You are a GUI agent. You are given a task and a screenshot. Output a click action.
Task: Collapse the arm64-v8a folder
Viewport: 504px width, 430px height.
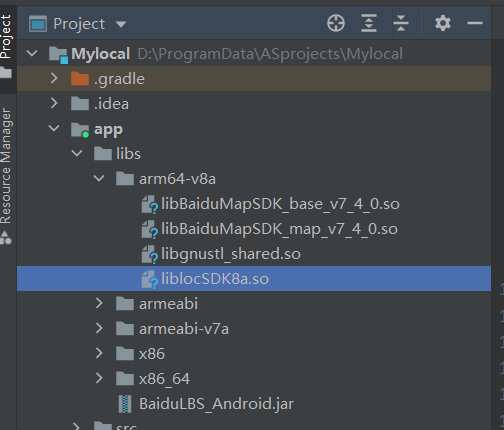99,178
